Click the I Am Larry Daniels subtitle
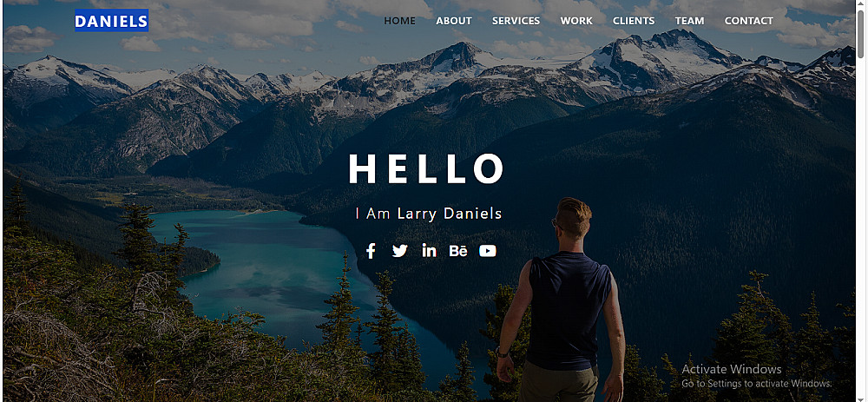Image resolution: width=868 pixels, height=402 pixels. (x=429, y=214)
